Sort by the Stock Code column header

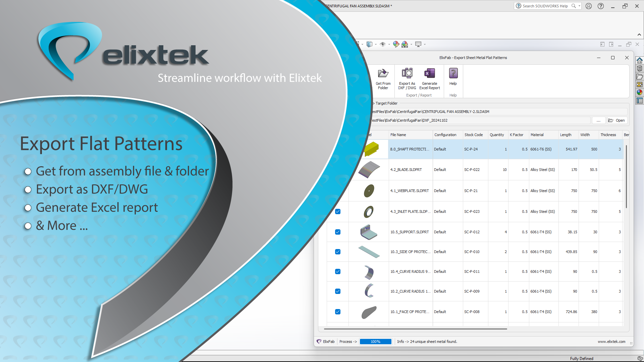(476, 135)
